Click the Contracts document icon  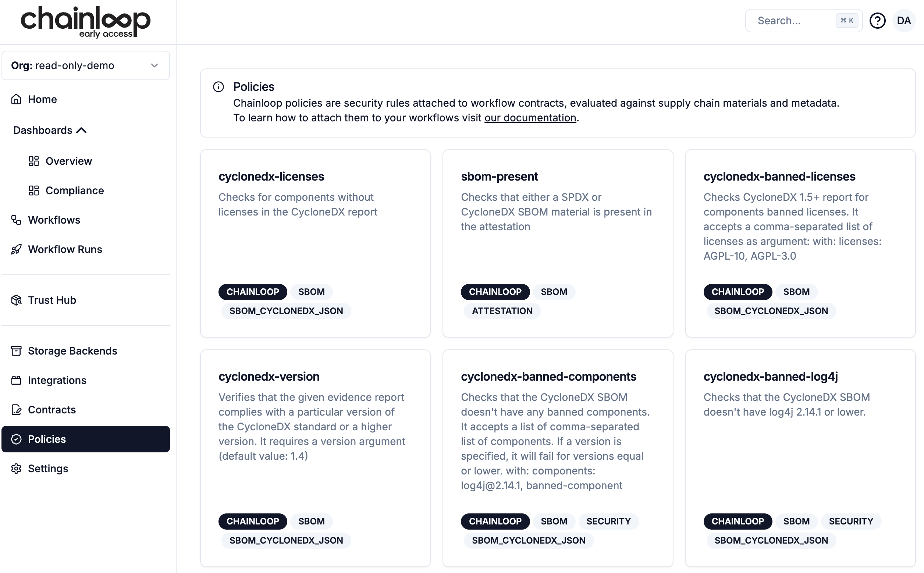[x=16, y=410]
